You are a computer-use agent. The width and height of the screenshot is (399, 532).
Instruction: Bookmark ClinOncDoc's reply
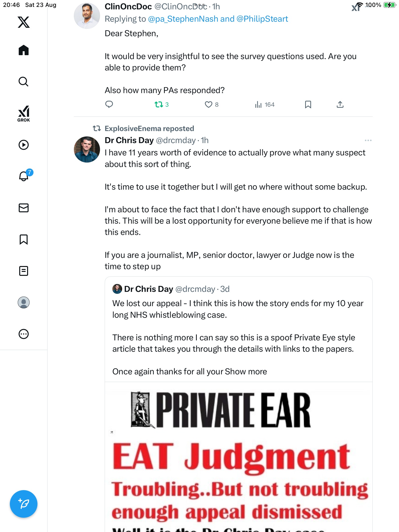pos(308,105)
